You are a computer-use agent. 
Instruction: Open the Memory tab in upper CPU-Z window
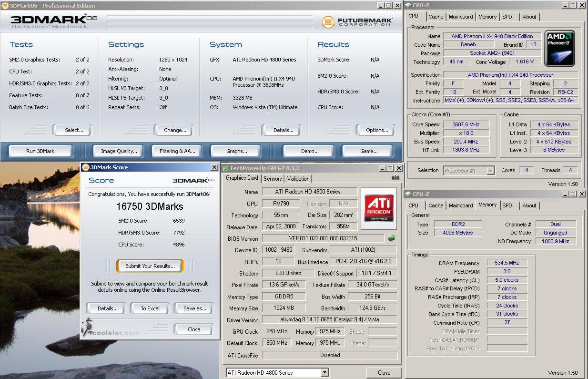tap(487, 17)
